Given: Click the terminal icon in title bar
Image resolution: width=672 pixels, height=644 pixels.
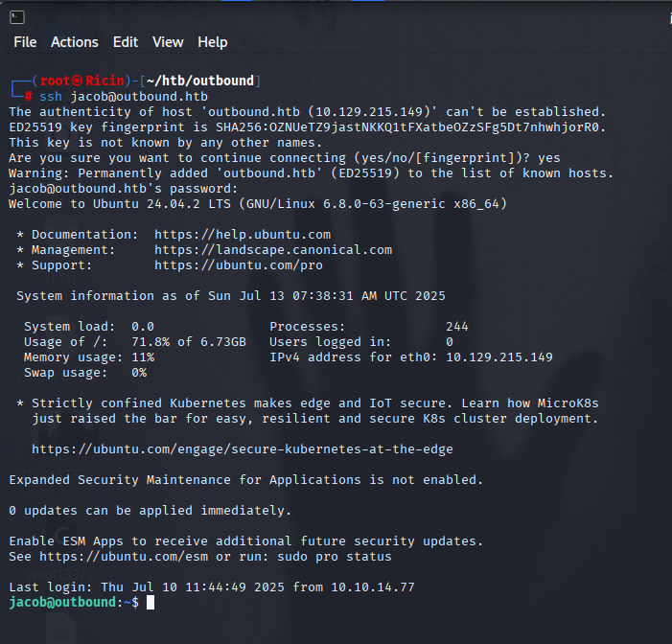Looking at the screenshot, I should pos(17,17).
